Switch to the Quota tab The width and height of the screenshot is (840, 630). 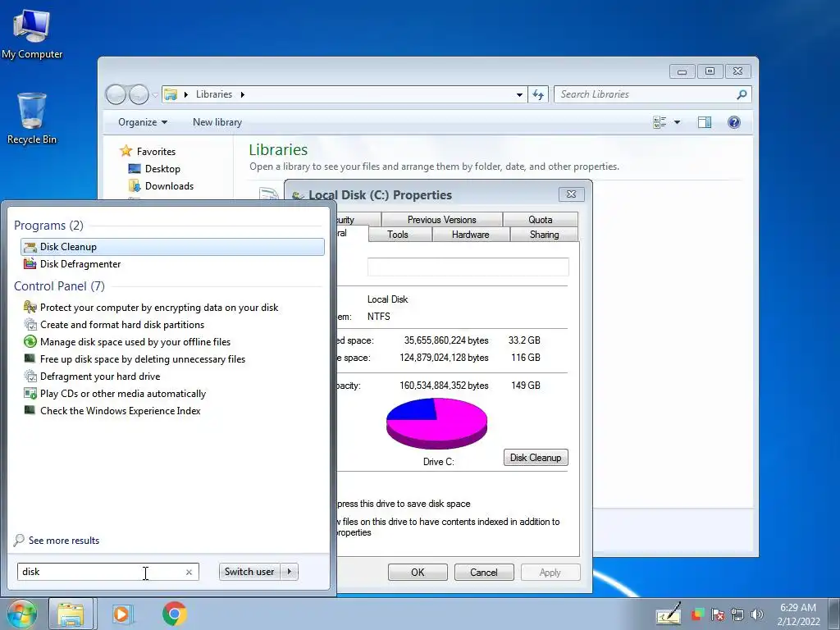(540, 220)
